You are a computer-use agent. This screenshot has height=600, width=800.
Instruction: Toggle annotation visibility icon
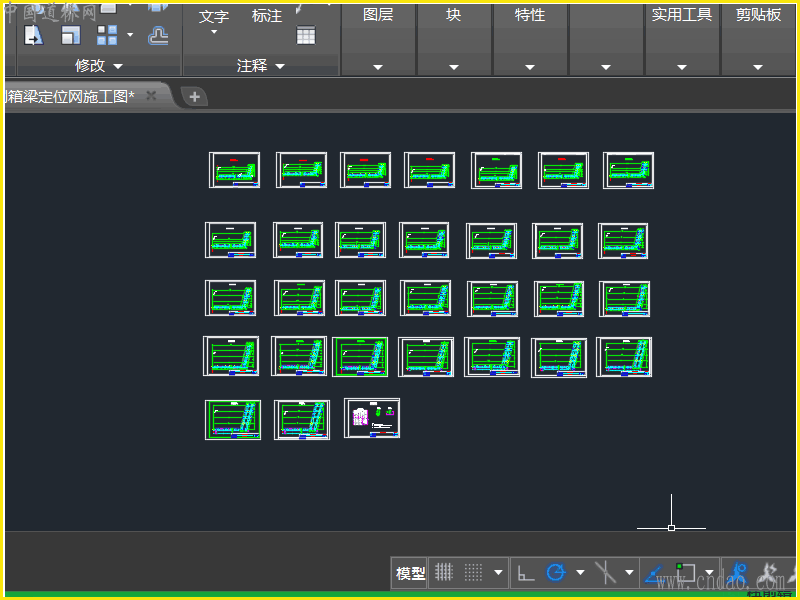(738, 573)
